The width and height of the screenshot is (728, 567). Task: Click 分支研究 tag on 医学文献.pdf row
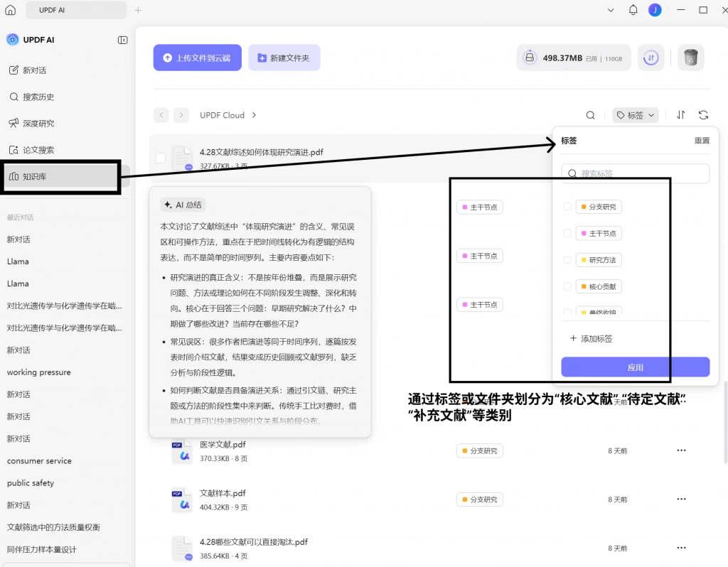(480, 450)
